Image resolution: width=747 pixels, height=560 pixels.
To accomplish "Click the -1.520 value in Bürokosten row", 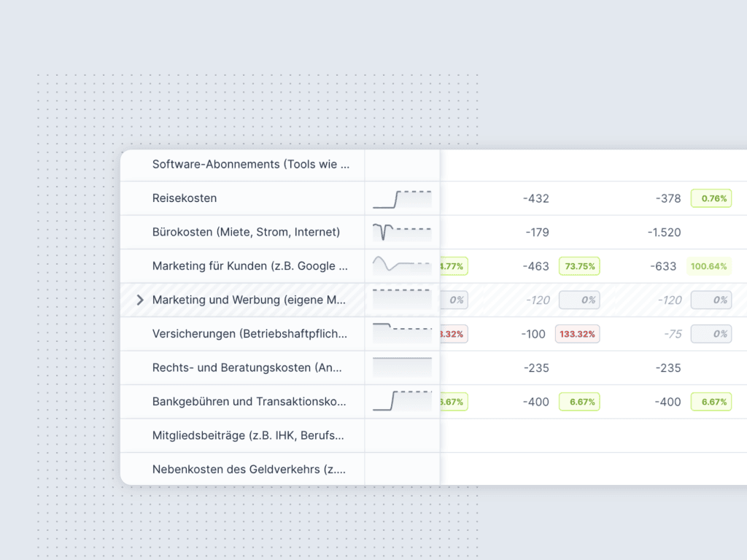I will coord(664,233).
